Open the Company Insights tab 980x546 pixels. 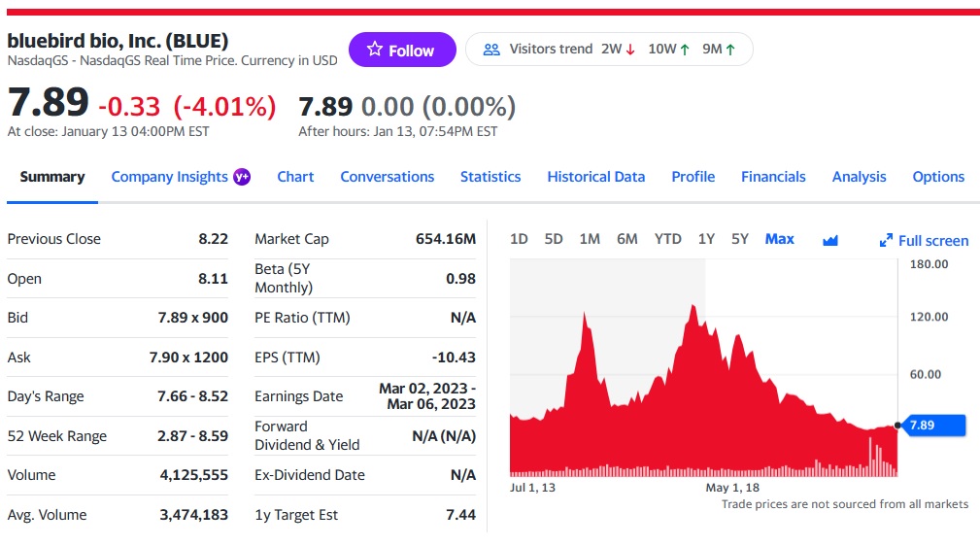(169, 177)
